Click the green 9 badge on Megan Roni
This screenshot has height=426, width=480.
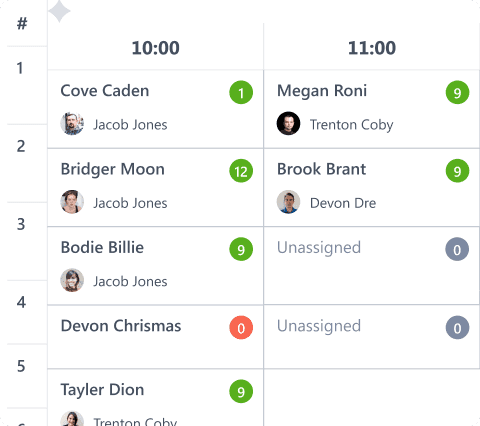point(457,92)
